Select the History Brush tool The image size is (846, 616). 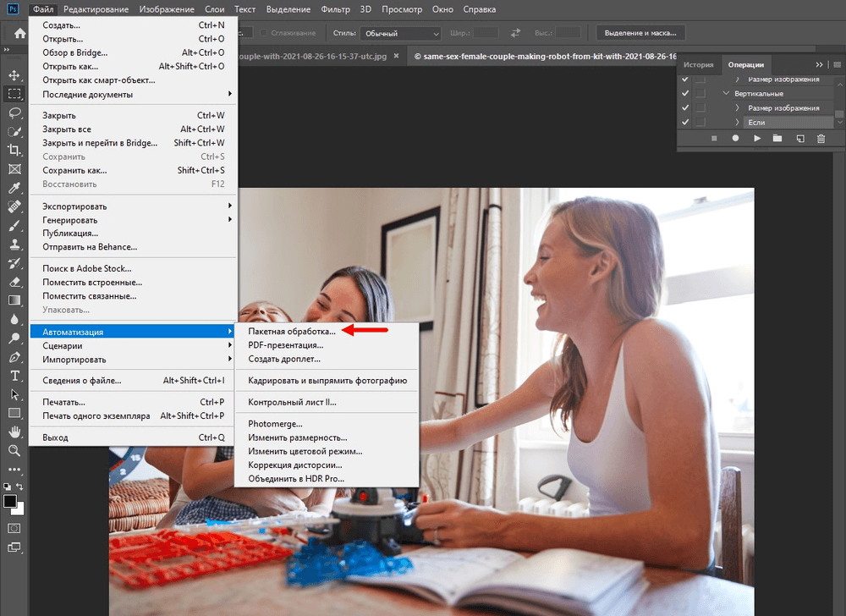pos(14,263)
